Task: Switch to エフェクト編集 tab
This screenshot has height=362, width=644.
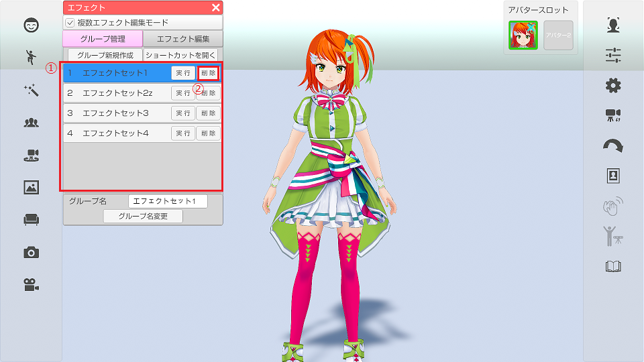Action: click(183, 39)
